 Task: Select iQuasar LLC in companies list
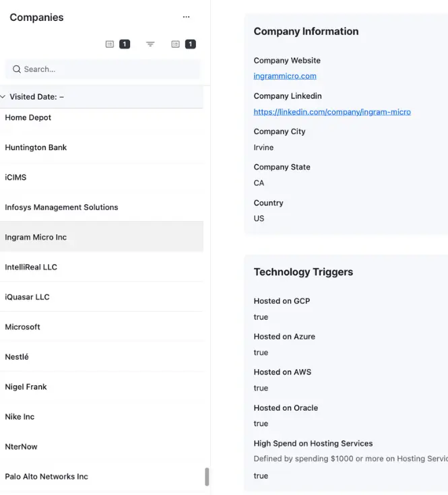(102, 297)
